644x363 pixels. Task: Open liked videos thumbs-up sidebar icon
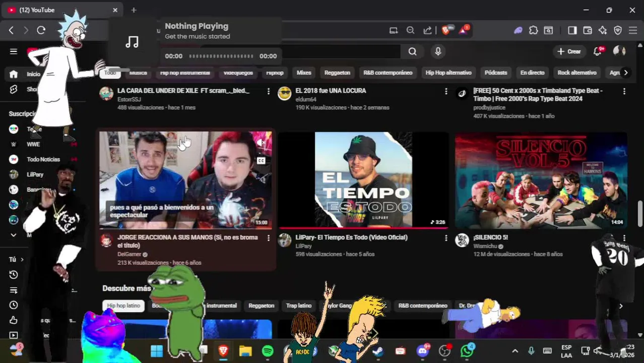14,320
